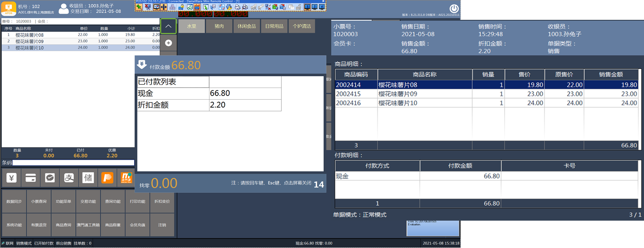Select the Macau Pass payment icon
The height and width of the screenshot is (248, 644).
point(126,178)
